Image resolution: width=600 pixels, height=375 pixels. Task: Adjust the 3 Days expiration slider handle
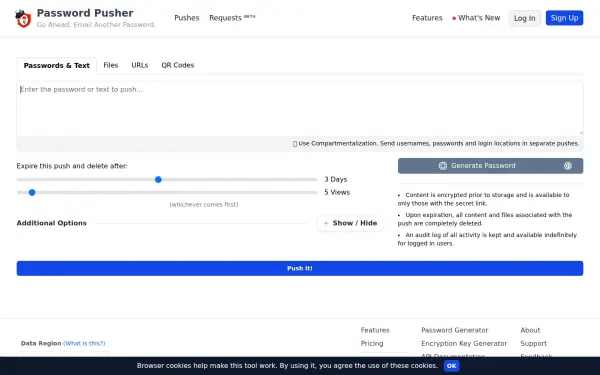click(x=158, y=179)
